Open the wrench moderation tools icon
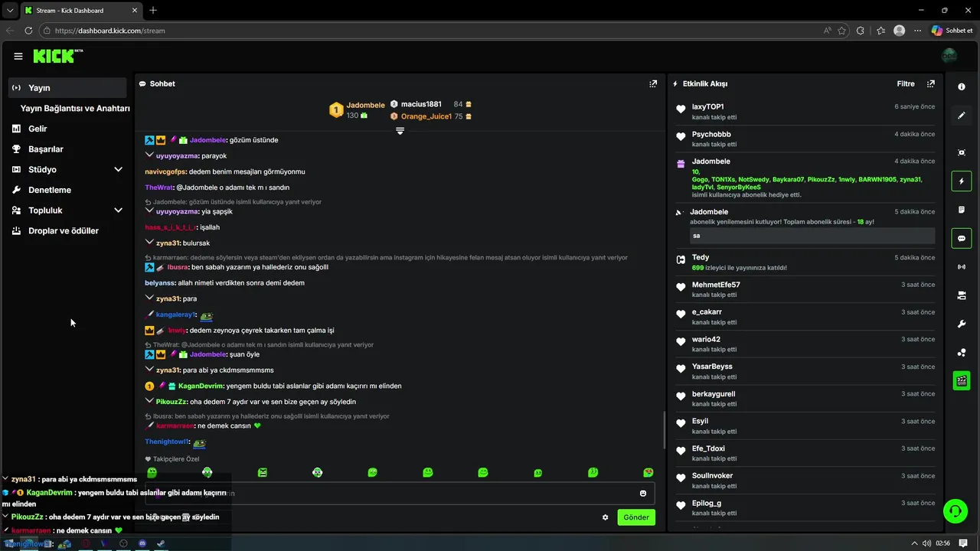This screenshot has height=551, width=980. [962, 324]
